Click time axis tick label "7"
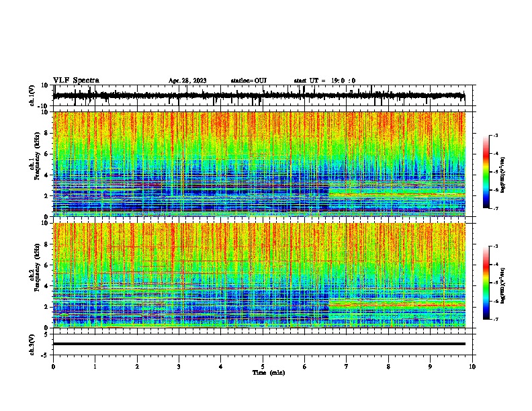532x411 pixels. point(347,367)
